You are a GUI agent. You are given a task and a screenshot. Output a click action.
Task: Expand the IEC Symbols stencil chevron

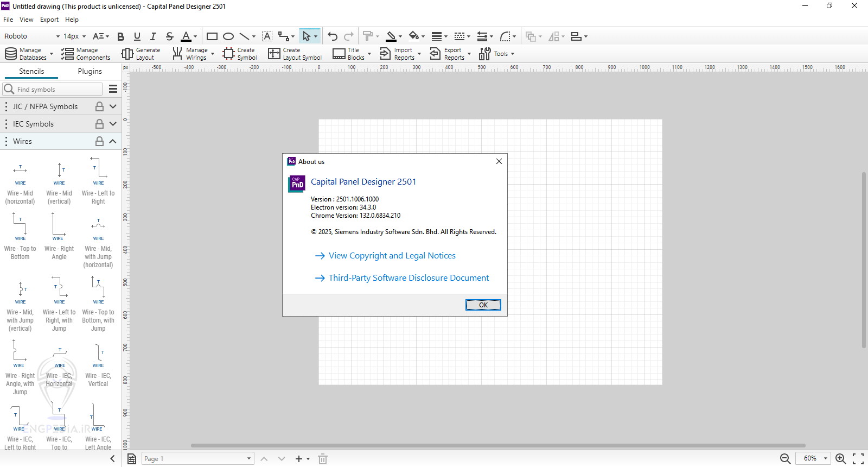pos(113,124)
